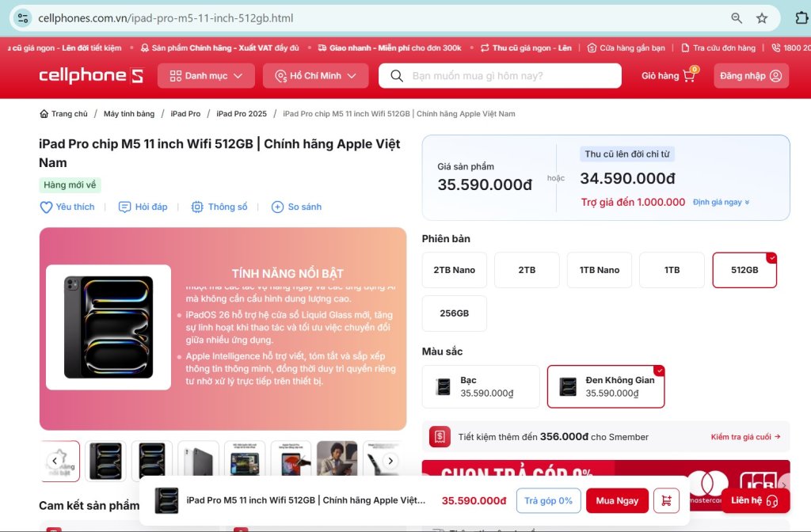Click Kiểm tra giá cuối link
Image resolution: width=811 pixels, height=532 pixels.
[x=745, y=437]
